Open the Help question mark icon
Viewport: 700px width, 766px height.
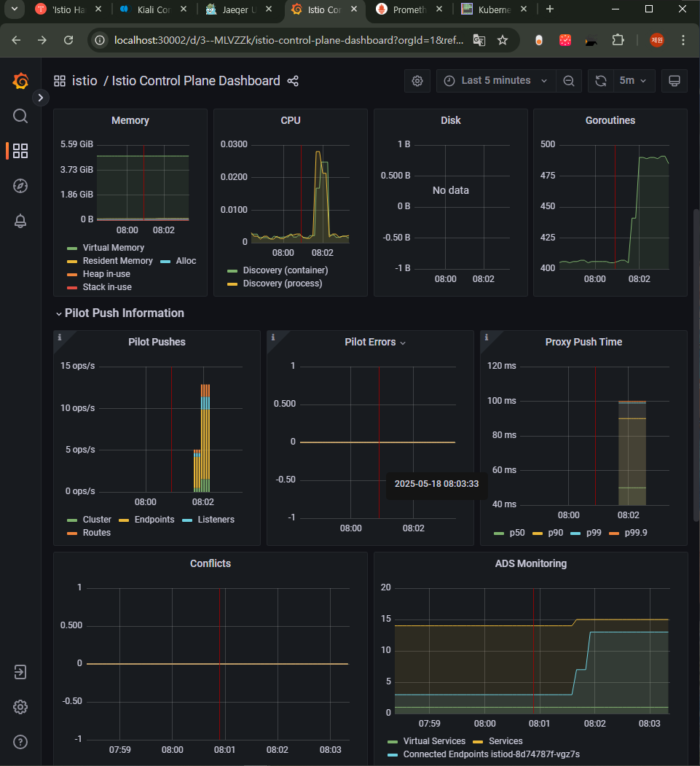tap(20, 742)
